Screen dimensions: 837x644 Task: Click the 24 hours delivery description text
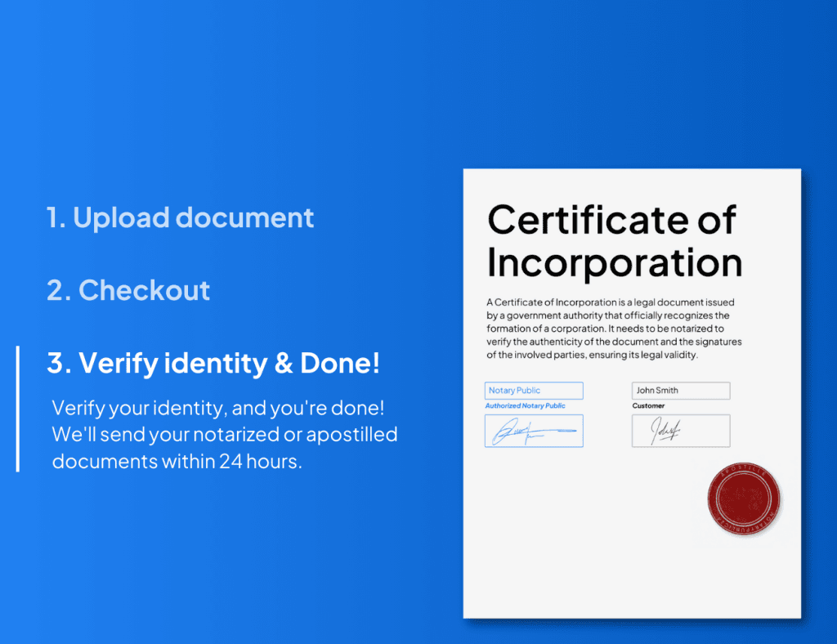click(225, 435)
